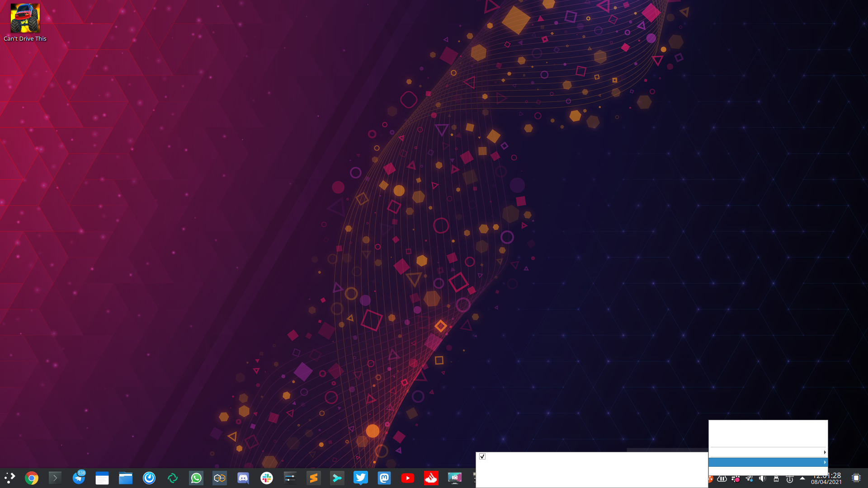The height and width of the screenshot is (488, 868).
Task: Open the Discord taskbar icon
Action: pos(243,478)
